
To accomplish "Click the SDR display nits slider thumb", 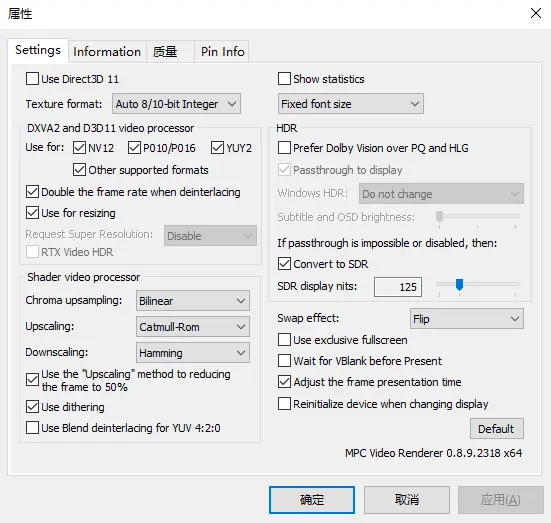I will click(459, 284).
